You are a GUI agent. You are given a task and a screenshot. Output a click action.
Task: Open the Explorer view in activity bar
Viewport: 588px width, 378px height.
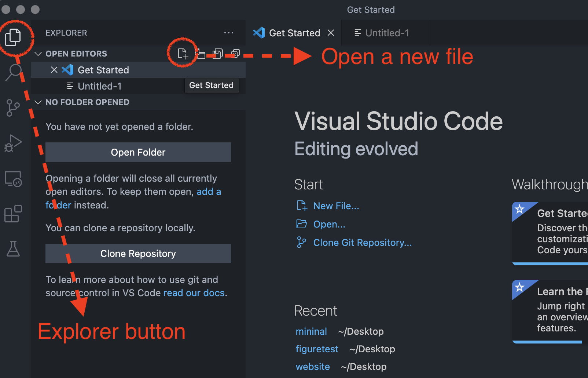tap(13, 37)
